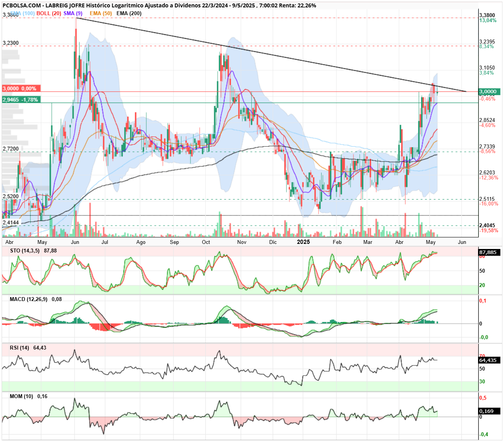The image size is (504, 442).
Task: Select the 2,8524 price axis value
Action: pos(487,120)
